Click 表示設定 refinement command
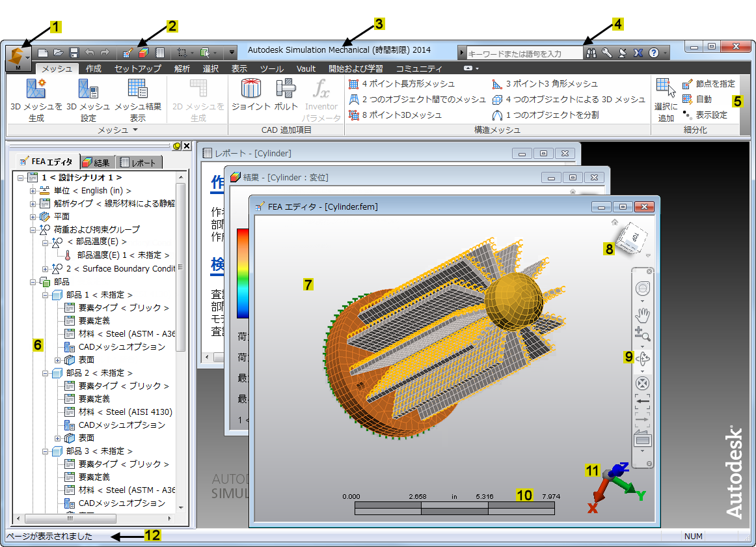Screen dimensions: 756x547 coord(705,115)
